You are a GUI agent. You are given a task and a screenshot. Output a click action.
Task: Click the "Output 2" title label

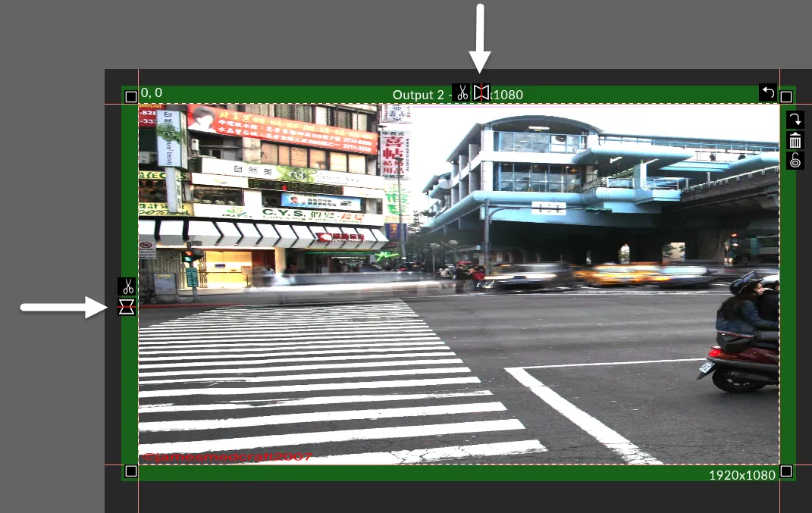click(418, 95)
